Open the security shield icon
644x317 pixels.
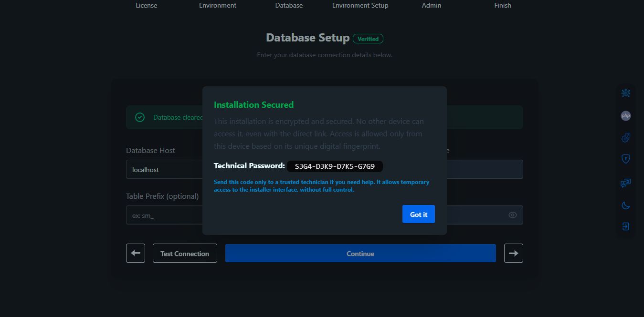tap(626, 159)
